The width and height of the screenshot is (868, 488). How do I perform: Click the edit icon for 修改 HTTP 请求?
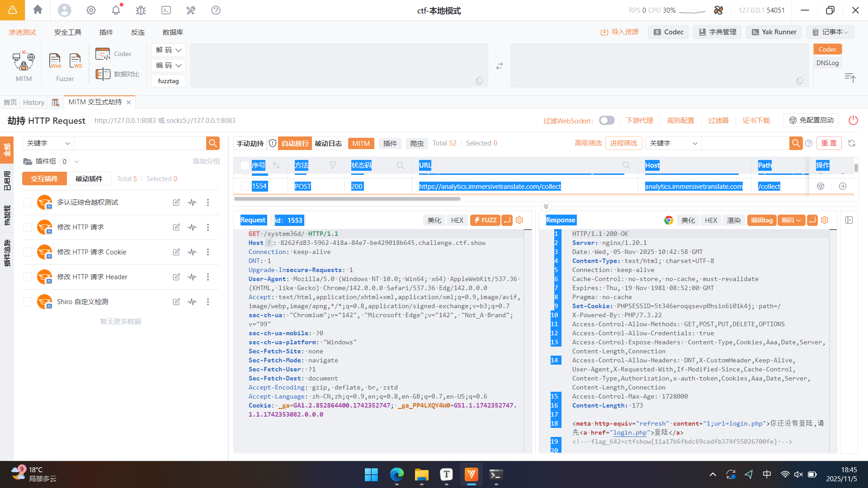pos(176,227)
